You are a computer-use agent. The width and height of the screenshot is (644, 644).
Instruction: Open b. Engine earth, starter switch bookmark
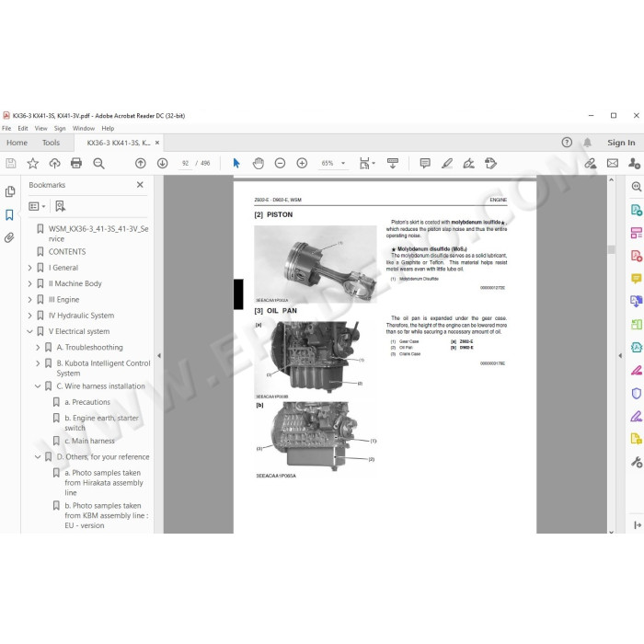pyautogui.click(x=101, y=423)
